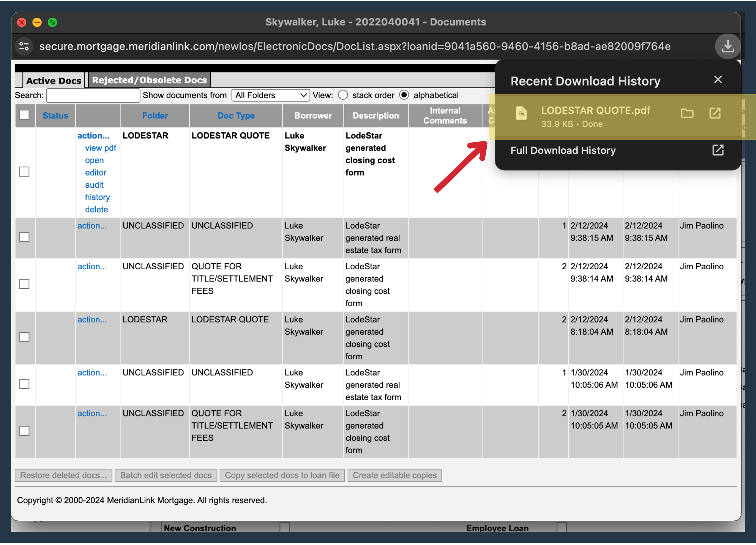This screenshot has height=545, width=756.
Task: Expand action menu for 8:18:04 AM row
Action: tap(92, 320)
